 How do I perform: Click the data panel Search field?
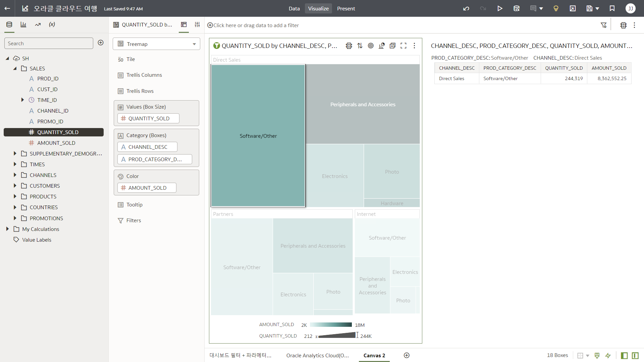pyautogui.click(x=49, y=43)
